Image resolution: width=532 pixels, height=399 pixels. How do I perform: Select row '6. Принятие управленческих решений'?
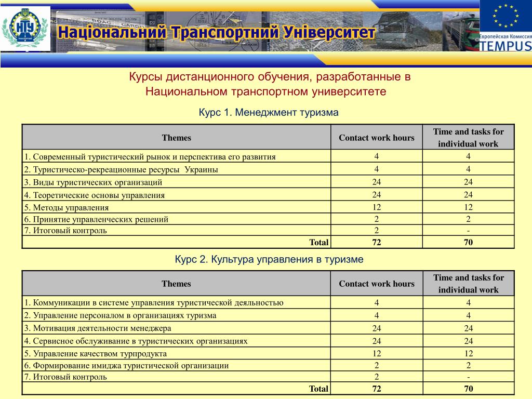(268, 219)
